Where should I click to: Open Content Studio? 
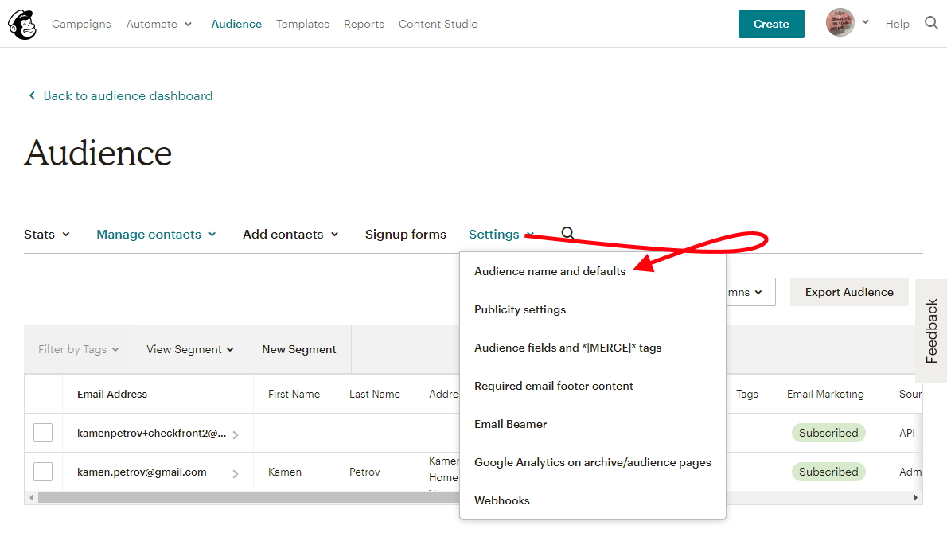(438, 24)
